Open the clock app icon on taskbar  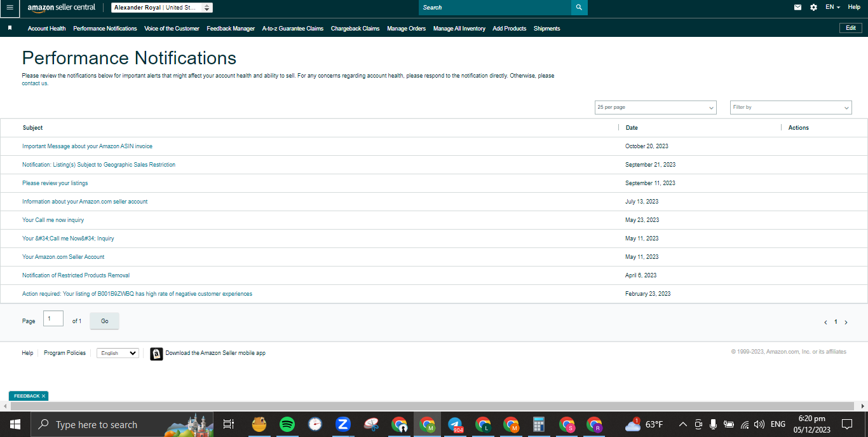coord(315,424)
